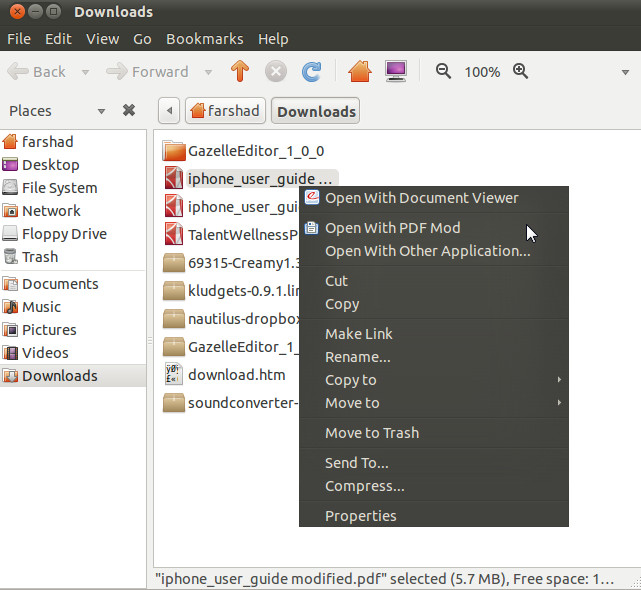Click the Downloads path button

316,110
